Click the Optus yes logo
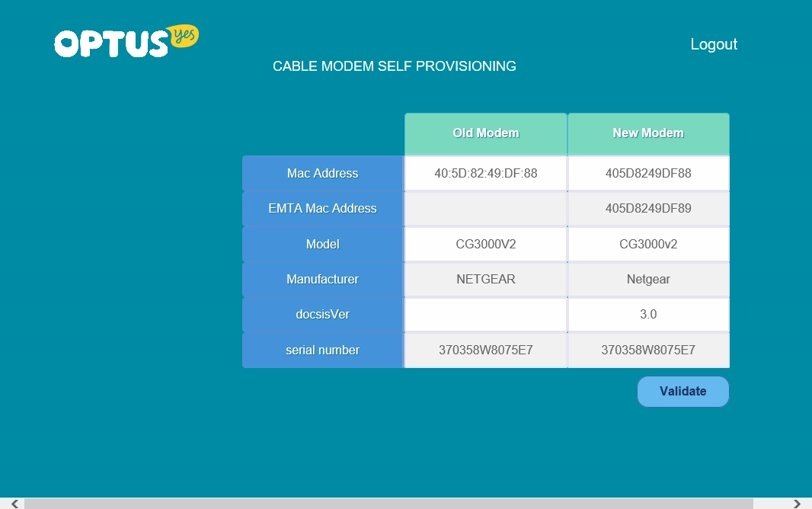812x509 pixels. [x=126, y=41]
